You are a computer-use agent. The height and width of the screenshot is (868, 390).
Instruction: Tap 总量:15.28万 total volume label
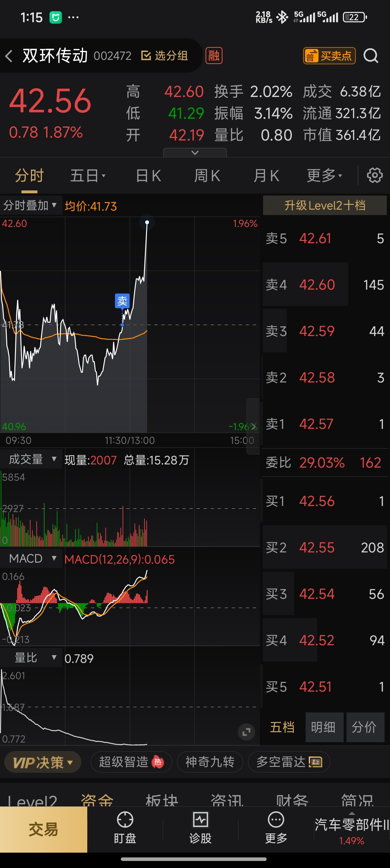156,460
